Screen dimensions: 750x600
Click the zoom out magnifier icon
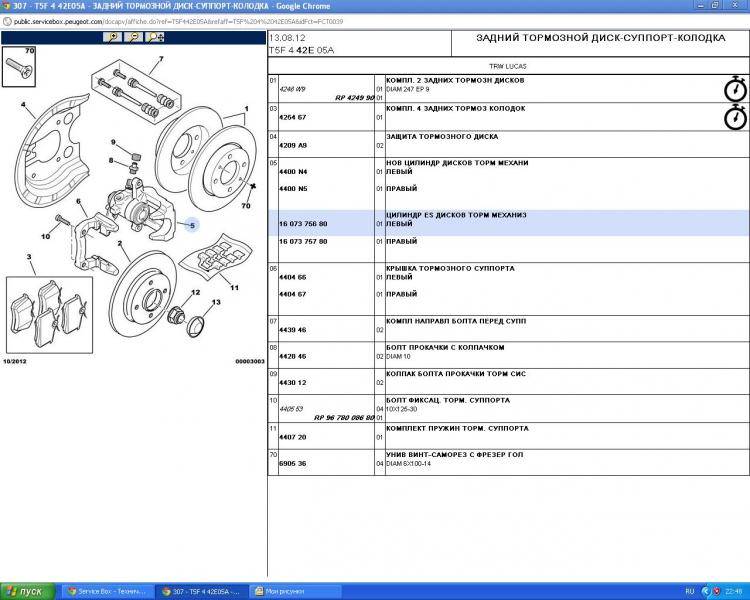pyautogui.click(x=133, y=37)
